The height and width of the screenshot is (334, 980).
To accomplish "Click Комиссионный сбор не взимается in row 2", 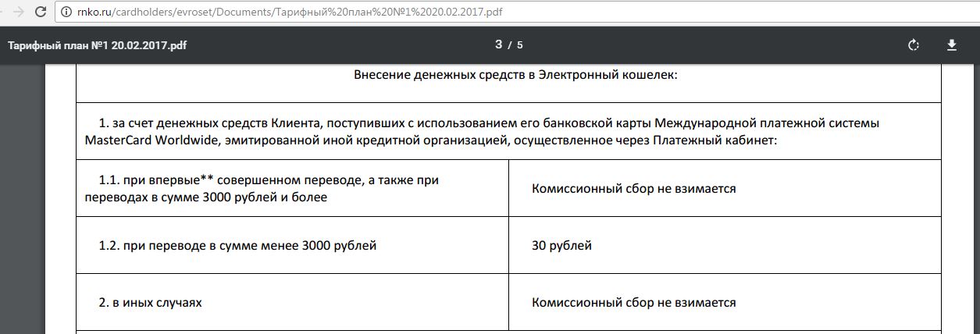I will (x=633, y=302).
